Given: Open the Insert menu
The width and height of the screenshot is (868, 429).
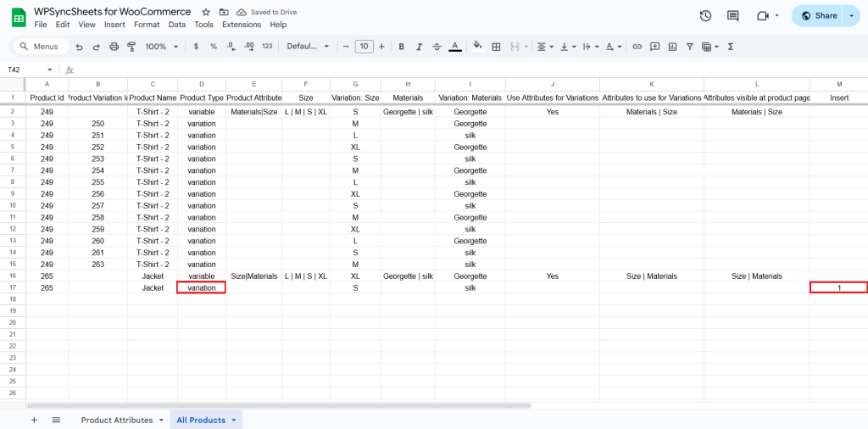Looking at the screenshot, I should (x=114, y=25).
